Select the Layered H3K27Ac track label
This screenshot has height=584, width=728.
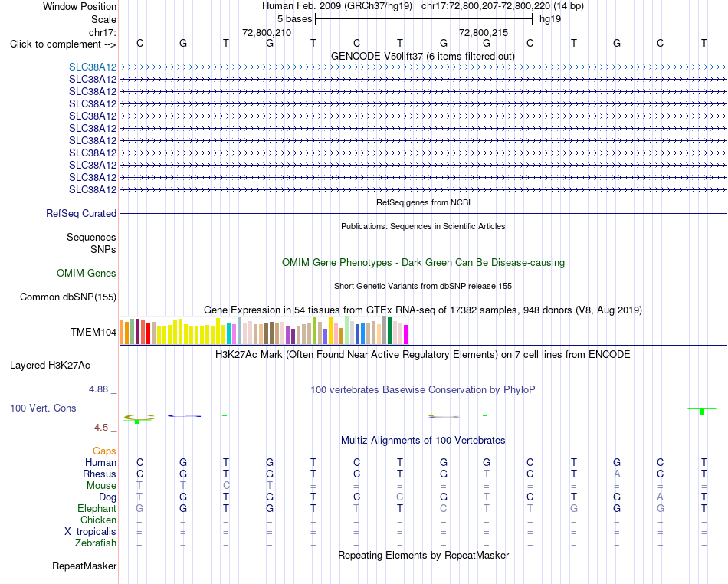(50, 366)
